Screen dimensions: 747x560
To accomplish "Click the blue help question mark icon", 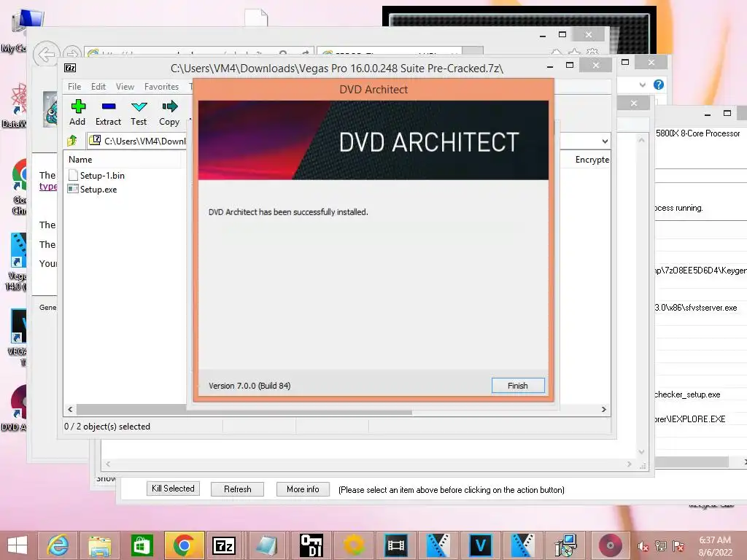I will 659,85.
